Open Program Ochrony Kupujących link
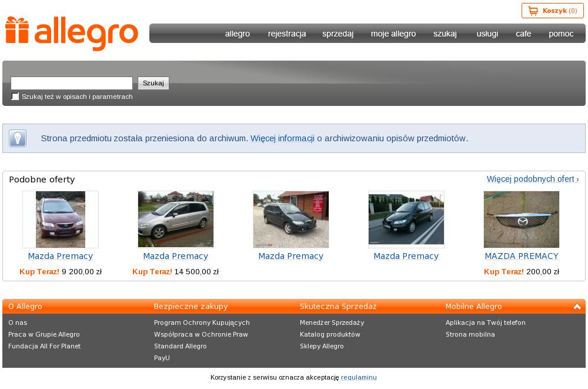Viewport: 588px width, 389px height. 202,322
